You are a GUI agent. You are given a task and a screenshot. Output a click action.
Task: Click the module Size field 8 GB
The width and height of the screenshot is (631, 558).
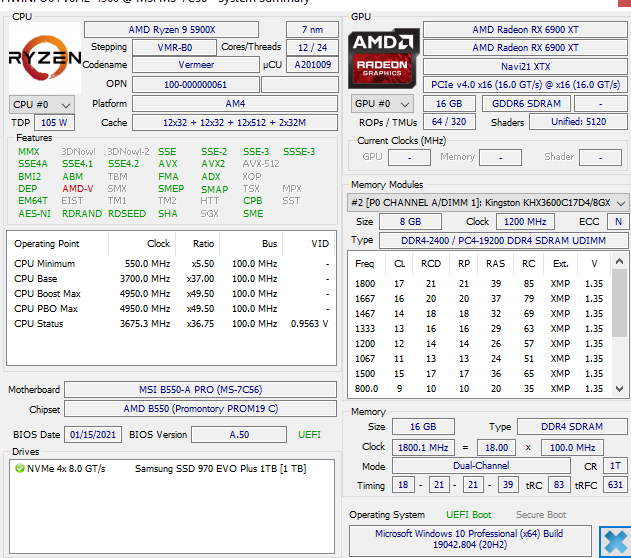(x=410, y=222)
